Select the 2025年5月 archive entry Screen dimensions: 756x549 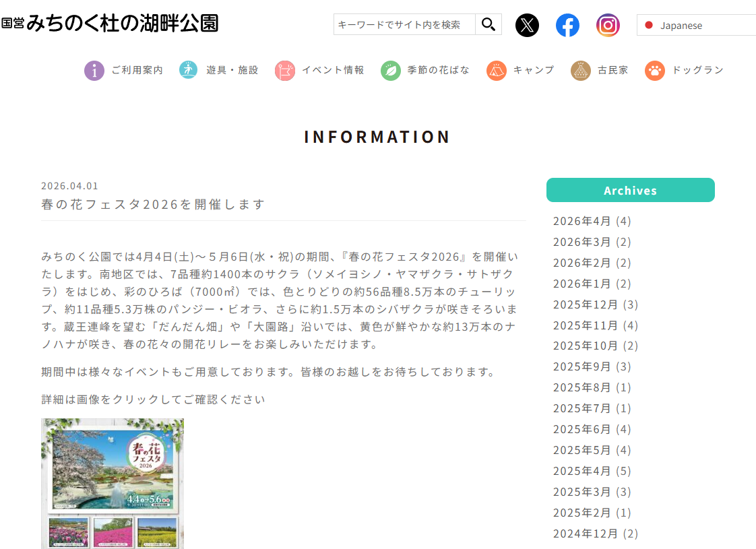591,450
